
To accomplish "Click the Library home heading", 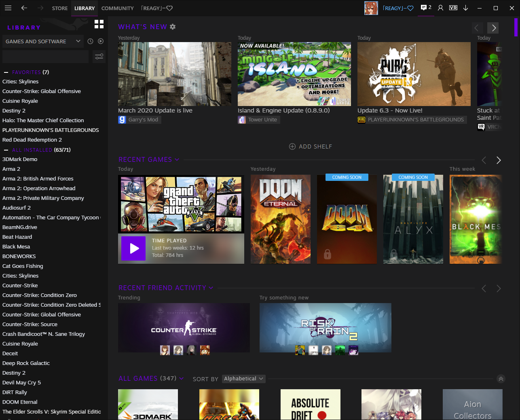I will 24,28.
